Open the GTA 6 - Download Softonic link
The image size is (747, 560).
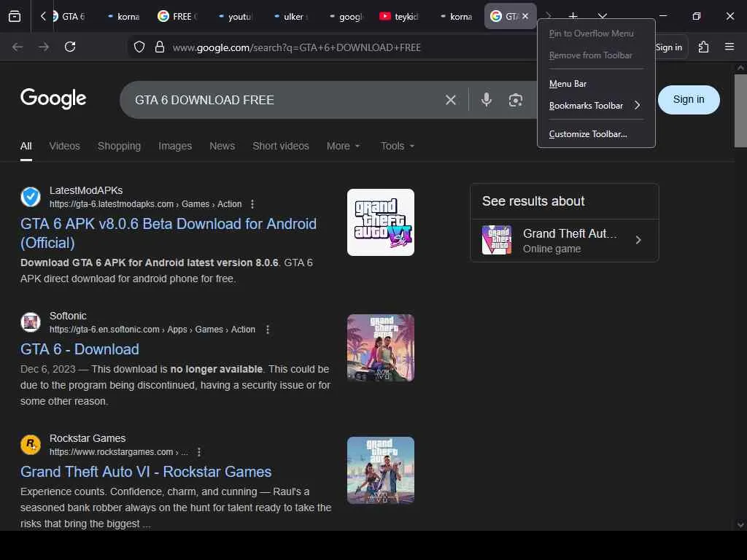tap(80, 349)
